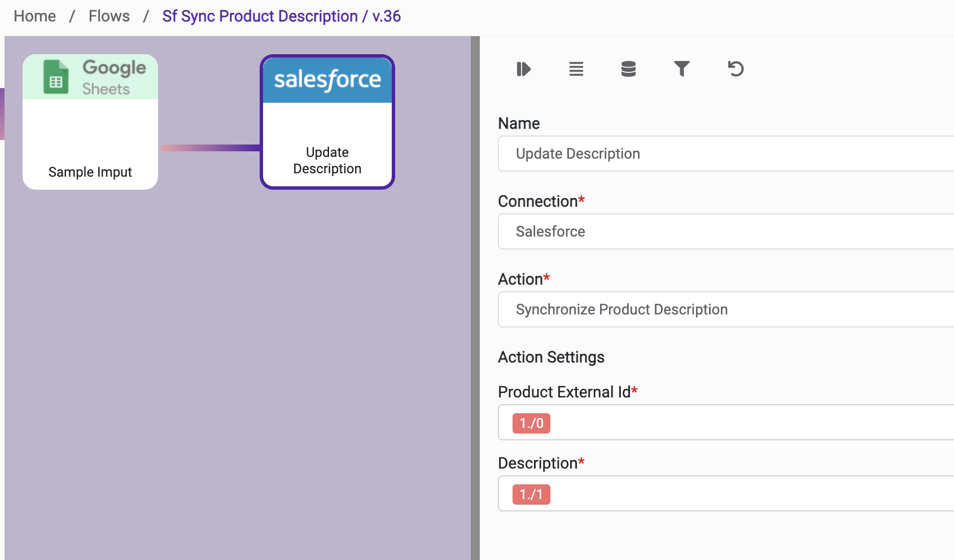Click the run step play icon

click(x=523, y=69)
